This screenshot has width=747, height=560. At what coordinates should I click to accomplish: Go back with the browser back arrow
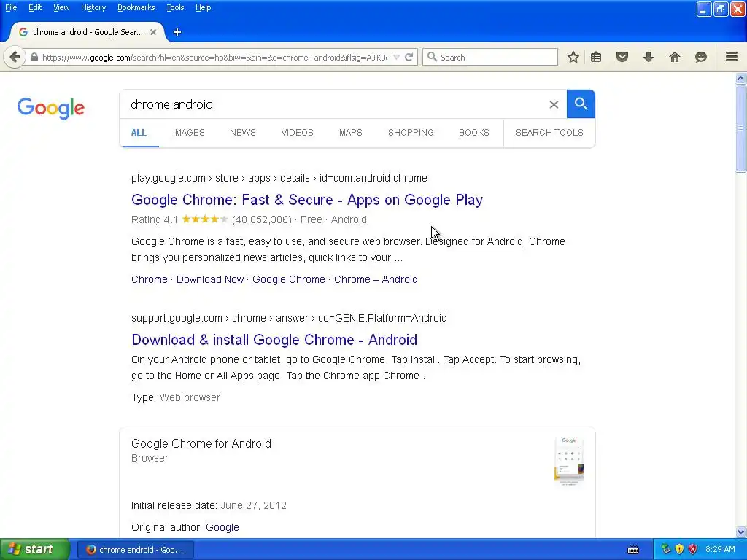click(x=15, y=57)
